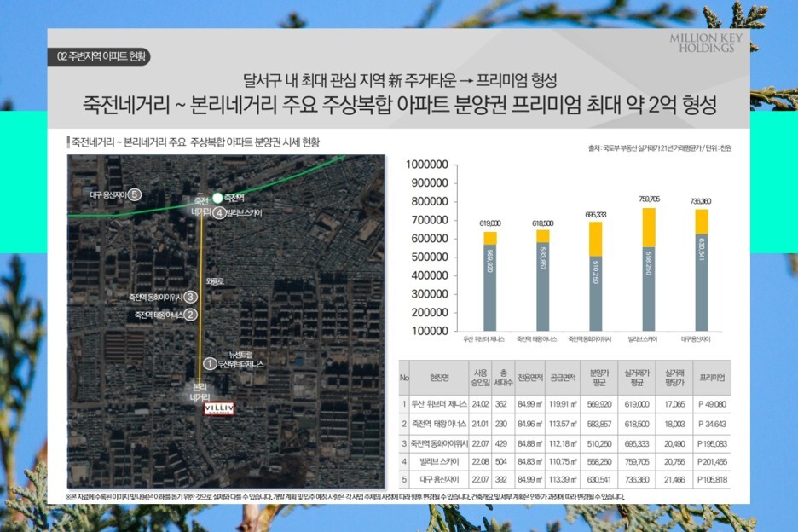Screen dimensions: 798x532
Task: Click the 630,541 average sale price cell in the table
Action: pos(599,479)
